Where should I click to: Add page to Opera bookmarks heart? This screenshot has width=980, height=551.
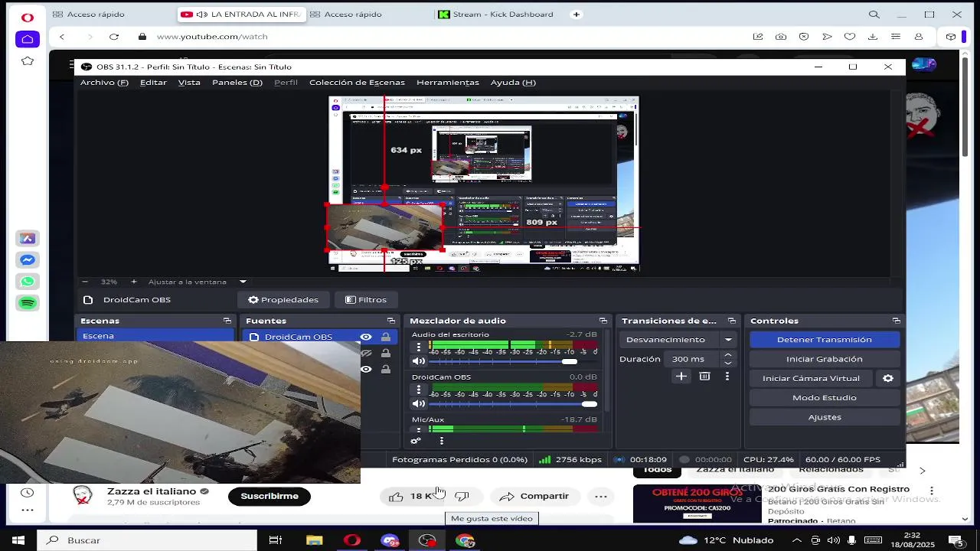point(850,37)
